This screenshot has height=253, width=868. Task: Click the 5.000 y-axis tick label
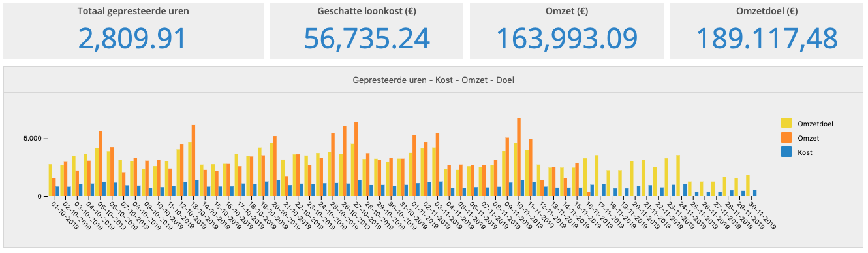pos(31,139)
